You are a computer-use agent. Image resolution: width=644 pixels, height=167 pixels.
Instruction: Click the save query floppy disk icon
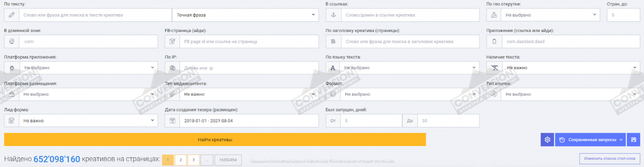(634, 140)
